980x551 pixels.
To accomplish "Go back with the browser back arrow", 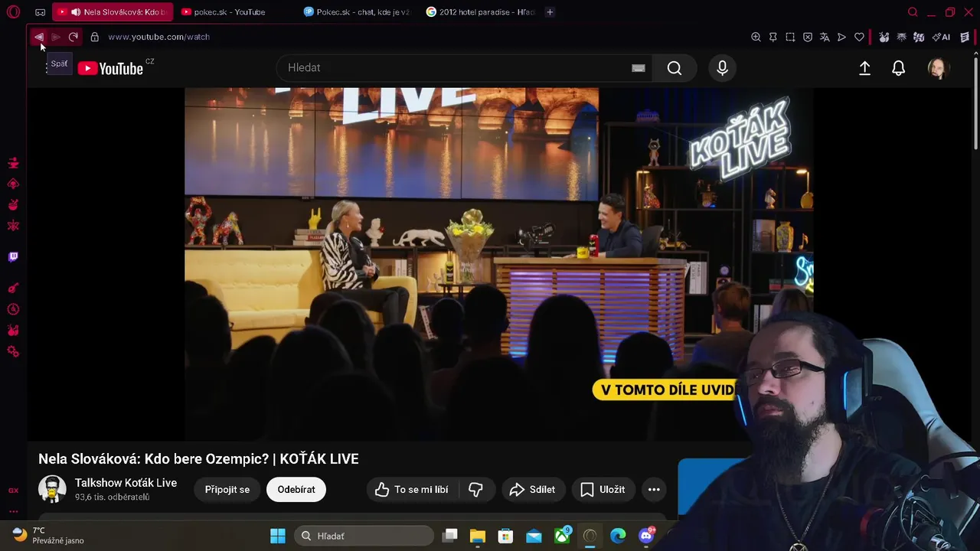I will pos(38,37).
